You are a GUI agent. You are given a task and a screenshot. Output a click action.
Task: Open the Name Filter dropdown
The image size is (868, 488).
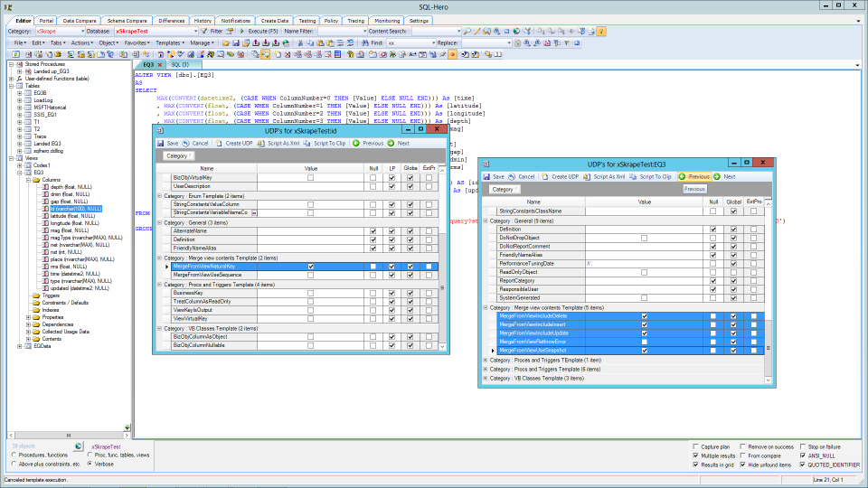363,31
